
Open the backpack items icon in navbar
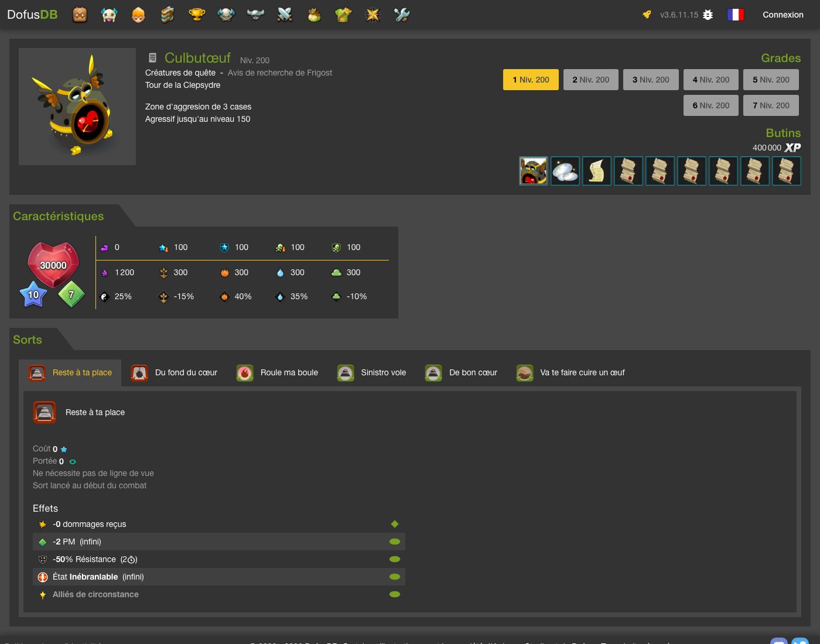[x=80, y=15]
